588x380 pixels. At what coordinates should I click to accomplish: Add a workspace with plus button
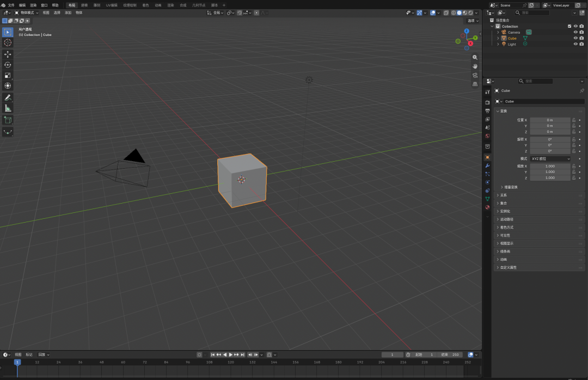coord(224,5)
